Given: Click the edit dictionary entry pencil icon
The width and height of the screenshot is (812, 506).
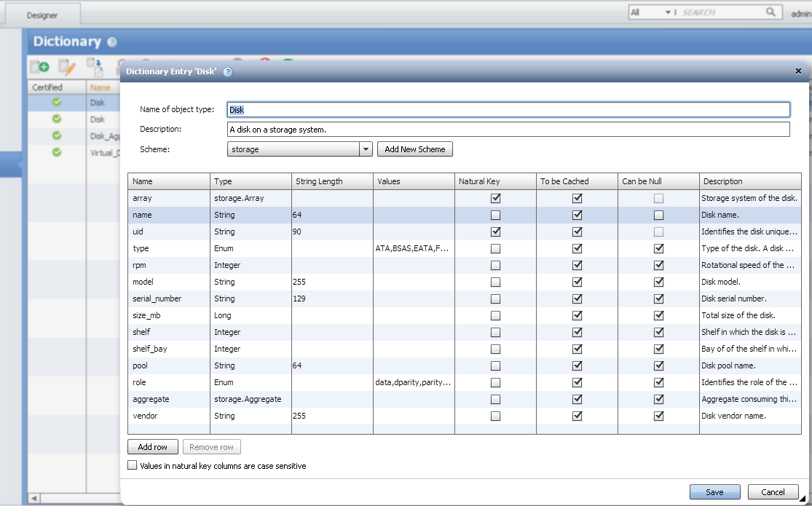Looking at the screenshot, I should pos(67,67).
